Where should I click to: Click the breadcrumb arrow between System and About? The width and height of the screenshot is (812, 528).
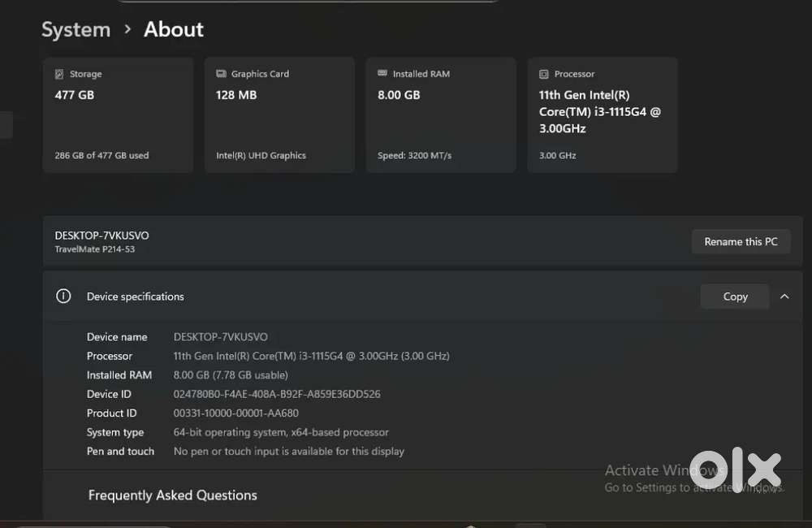pos(127,30)
